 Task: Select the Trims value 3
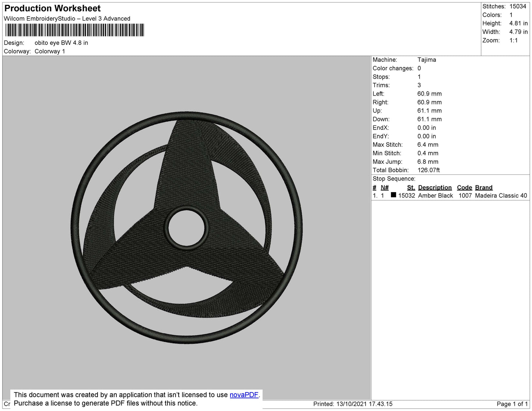419,85
